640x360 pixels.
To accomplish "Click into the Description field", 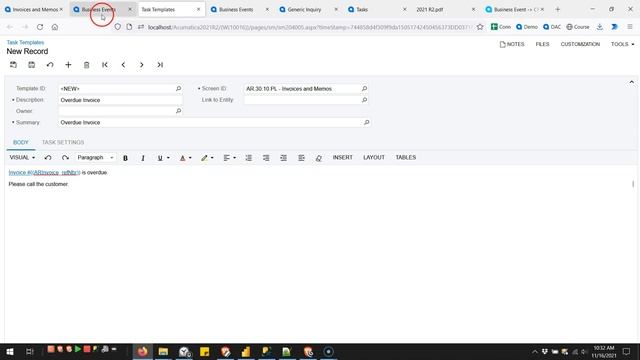I will pos(120,100).
